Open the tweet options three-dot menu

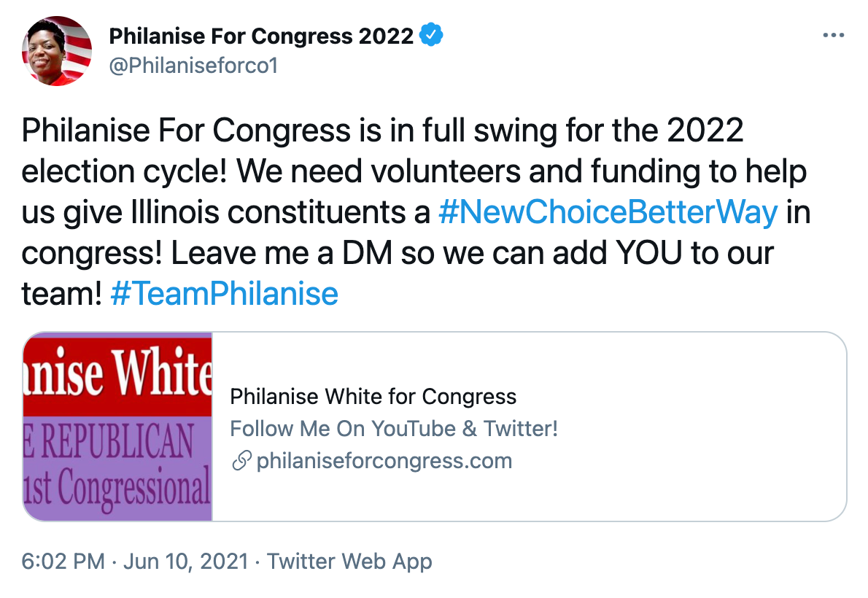833,34
